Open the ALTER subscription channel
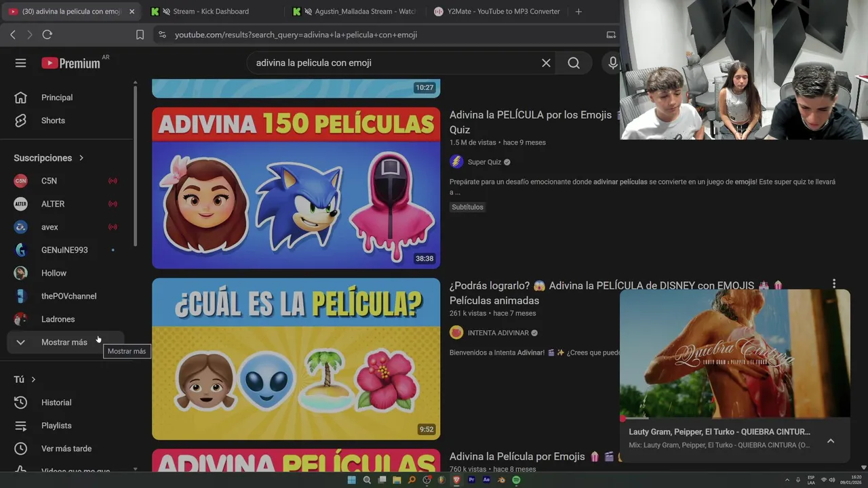The width and height of the screenshot is (868, 488). (66, 204)
